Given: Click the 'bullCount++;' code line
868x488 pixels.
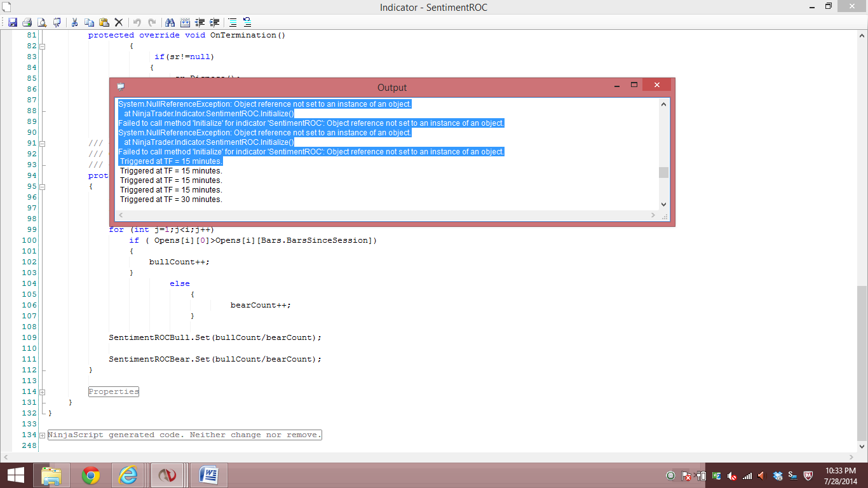Looking at the screenshot, I should [179, 262].
